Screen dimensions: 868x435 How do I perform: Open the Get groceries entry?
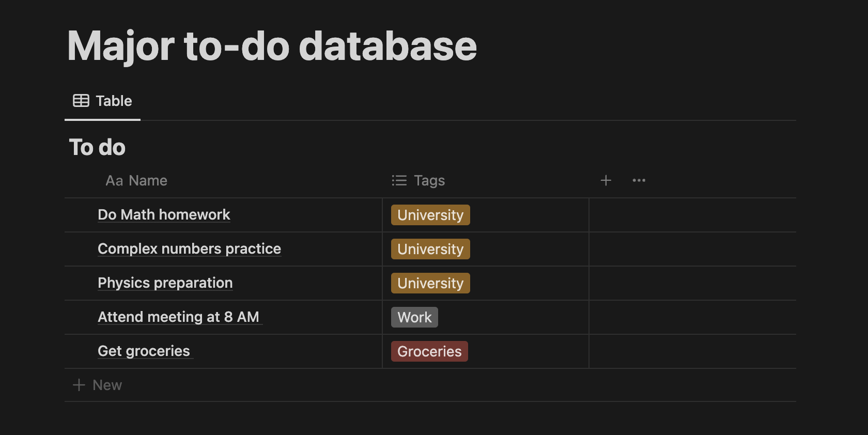pyautogui.click(x=144, y=351)
